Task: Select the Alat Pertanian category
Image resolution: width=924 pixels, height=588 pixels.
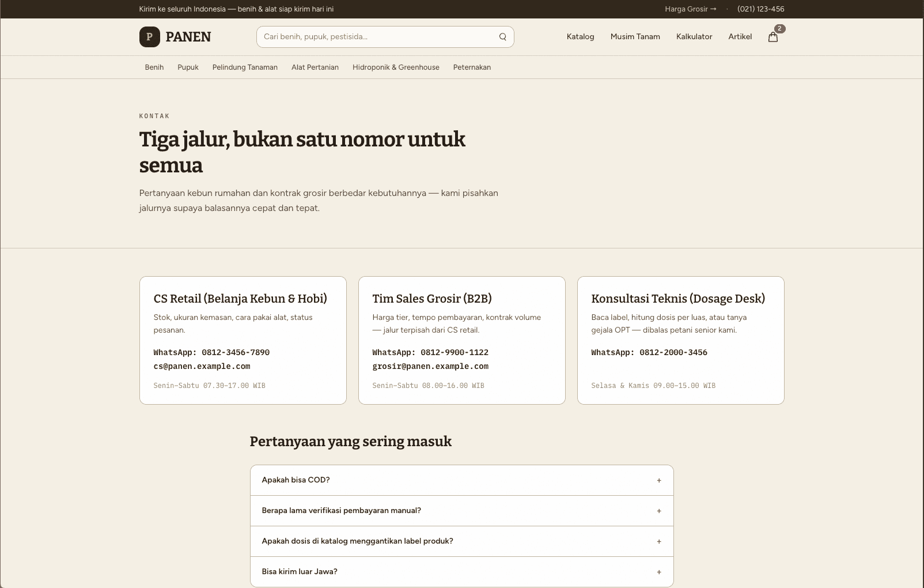Action: 315,67
